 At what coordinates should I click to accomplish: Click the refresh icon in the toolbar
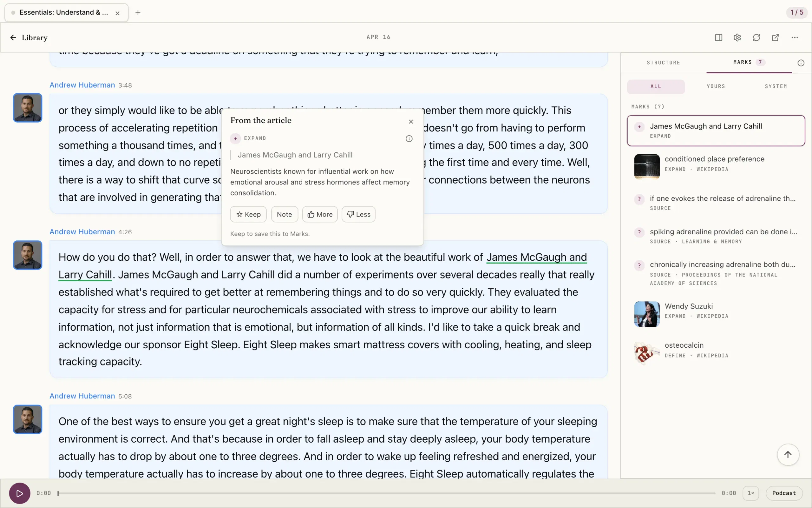point(756,38)
